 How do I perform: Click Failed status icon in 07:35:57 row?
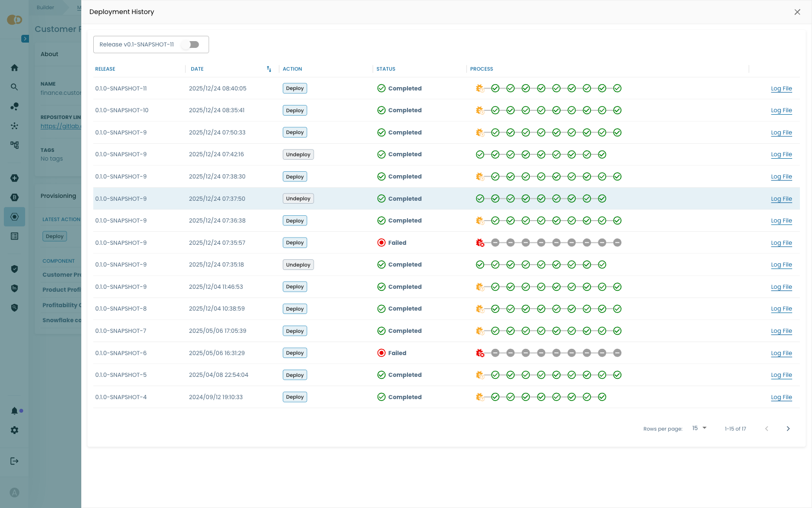point(381,243)
